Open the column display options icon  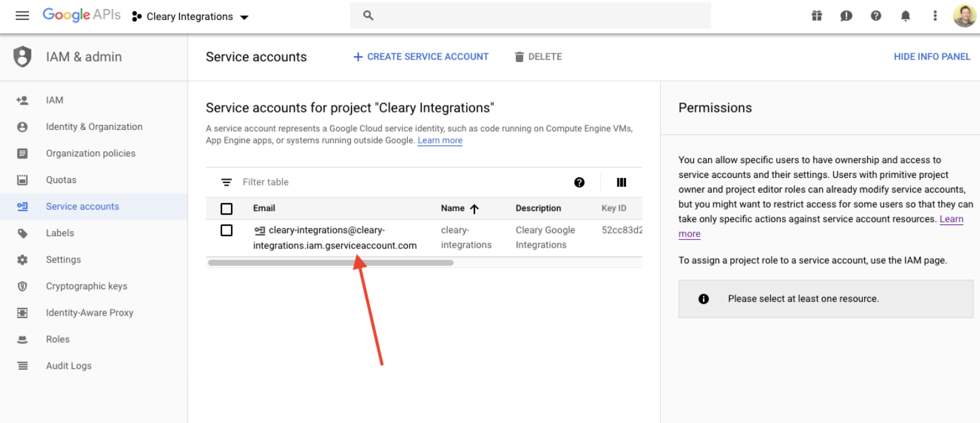621,182
